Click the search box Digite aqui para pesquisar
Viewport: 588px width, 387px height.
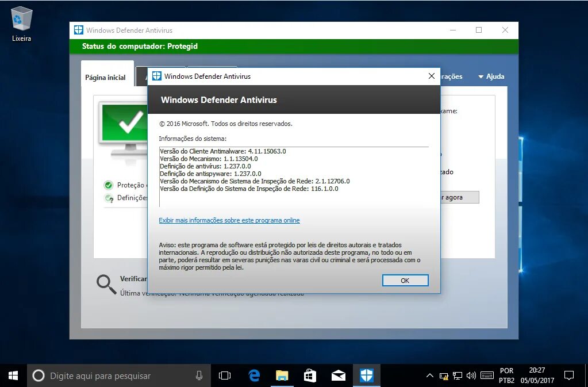pyautogui.click(x=118, y=375)
